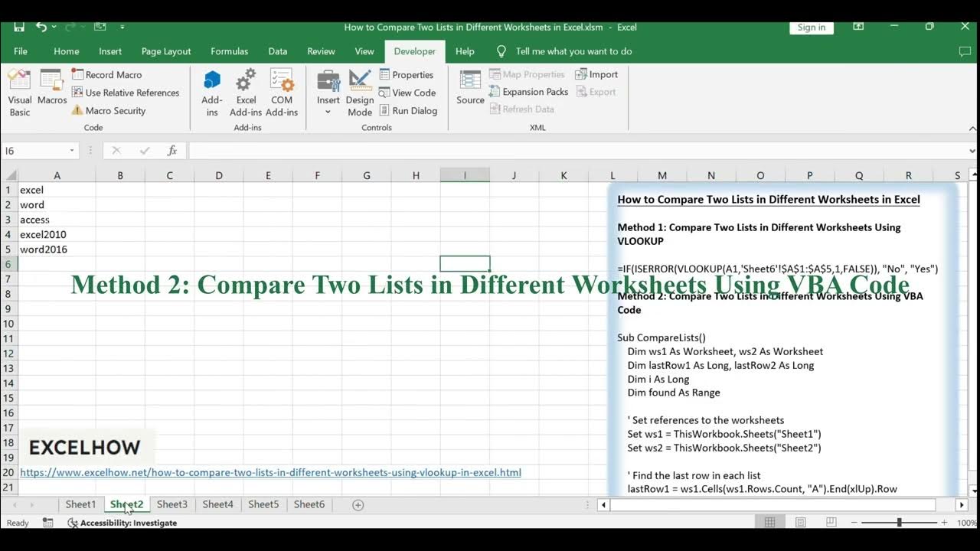Toggle Design Mode
The height and width of the screenshot is (551, 980).
(x=360, y=93)
